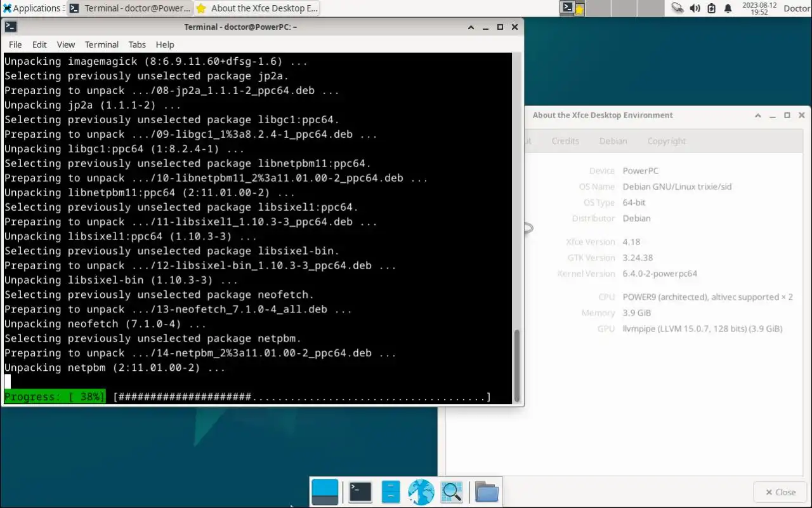812x508 pixels.
Task: Click the 'Unpacking netpbm' terminal line
Action: point(115,368)
